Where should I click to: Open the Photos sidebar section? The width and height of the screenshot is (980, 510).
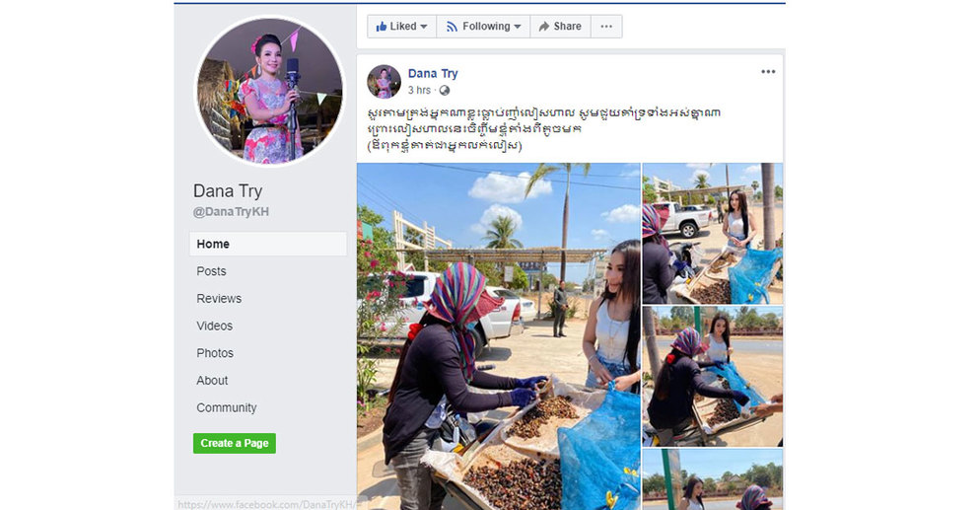pos(215,353)
